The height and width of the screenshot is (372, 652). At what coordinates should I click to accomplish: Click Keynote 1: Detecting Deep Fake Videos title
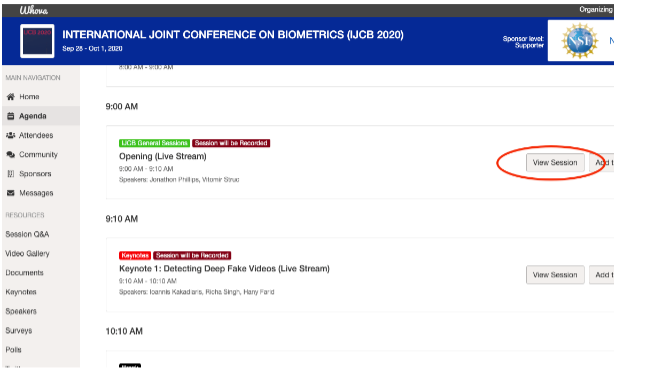pyautogui.click(x=224, y=269)
